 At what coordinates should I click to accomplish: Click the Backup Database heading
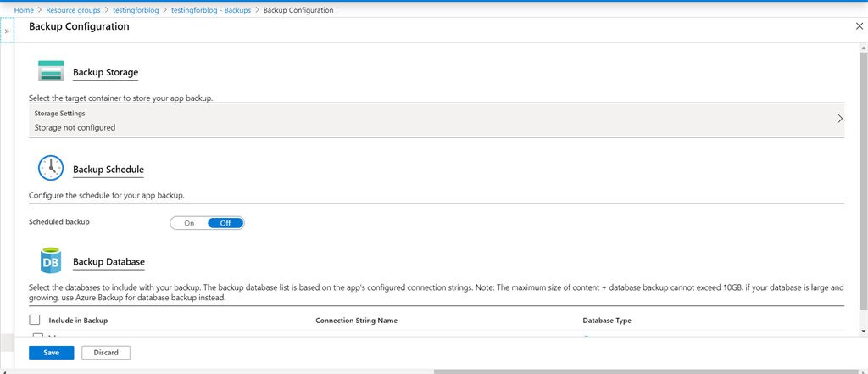[x=109, y=261]
